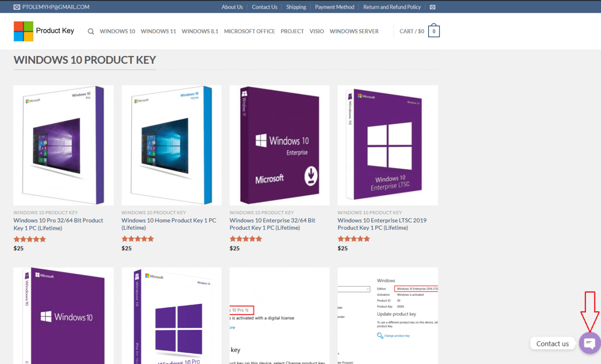Viewport: 601px width, 364px height.
Task: Open Windows 10 Pro 32/64 Bit Product Key link
Action: click(58, 224)
